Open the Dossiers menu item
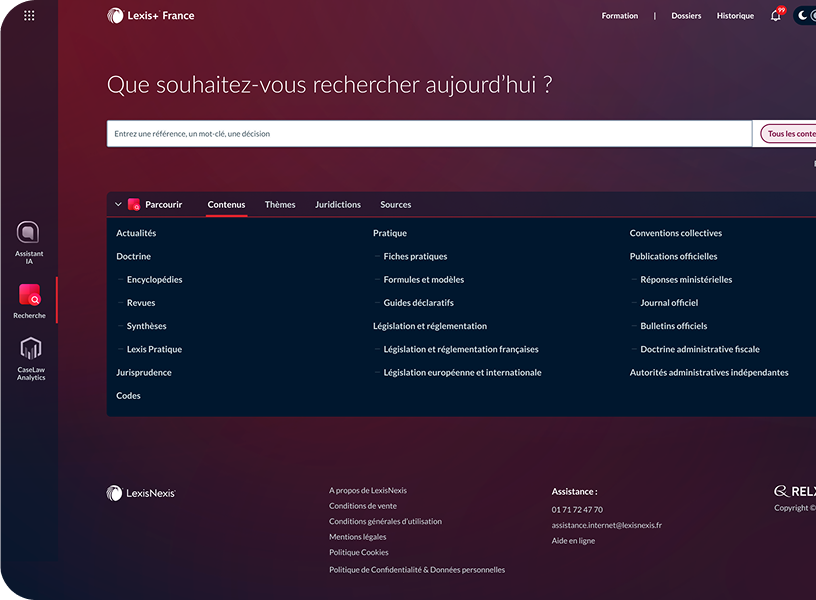The image size is (816, 600). click(x=686, y=16)
